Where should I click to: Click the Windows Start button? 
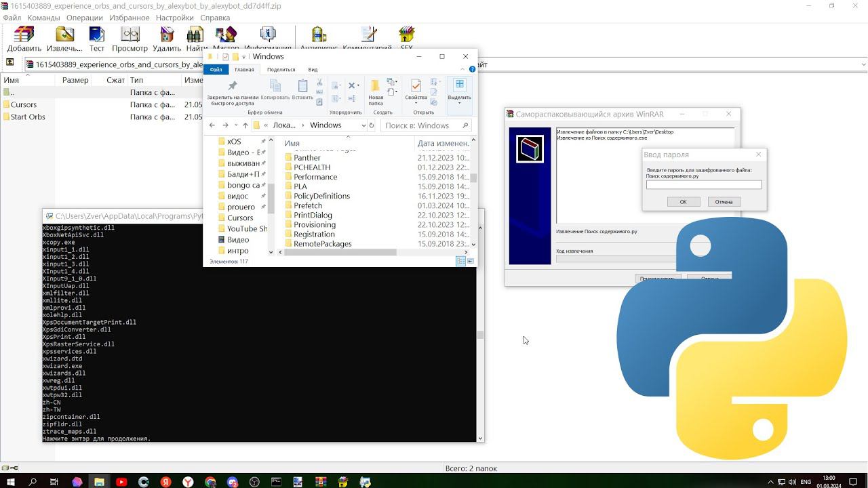pyautogui.click(x=10, y=482)
